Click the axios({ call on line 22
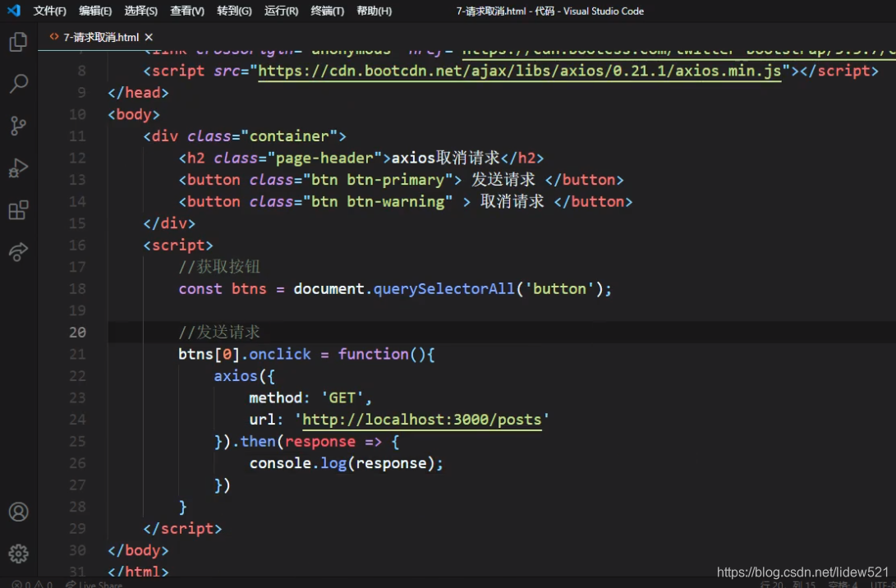This screenshot has height=588, width=896. point(245,376)
